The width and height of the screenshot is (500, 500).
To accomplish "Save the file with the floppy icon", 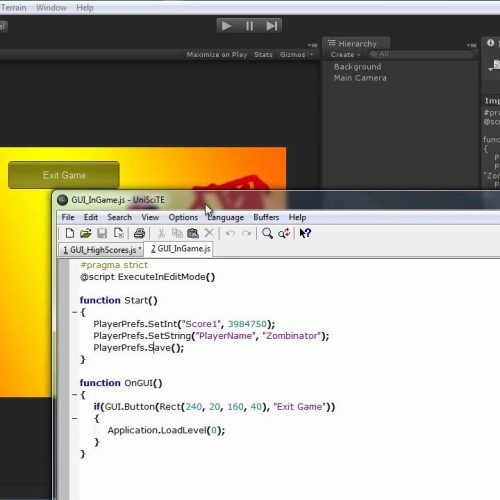I will click(102, 233).
